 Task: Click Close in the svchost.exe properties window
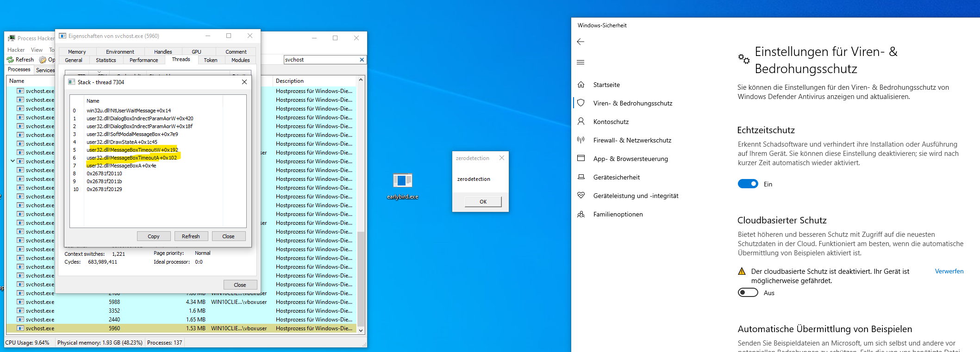coord(240,285)
